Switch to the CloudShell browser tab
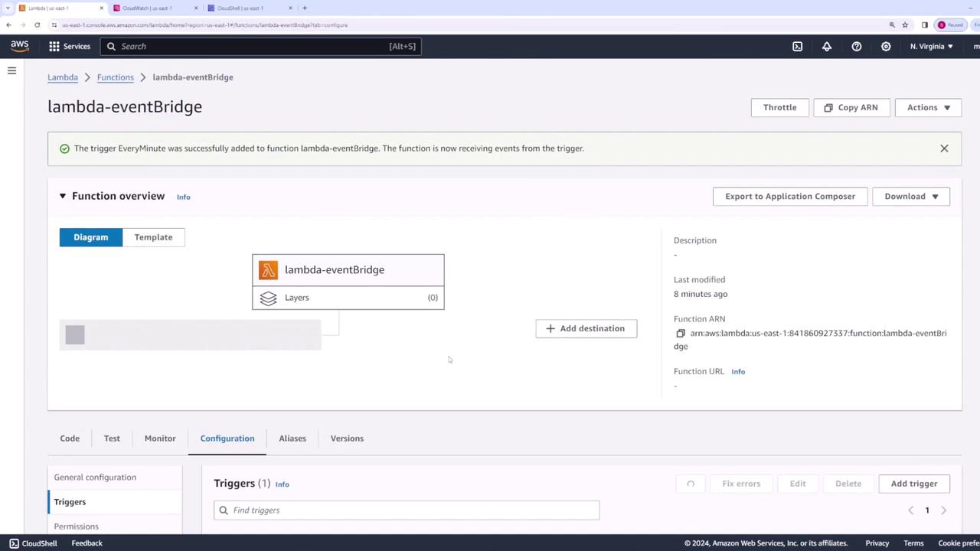The image size is (980, 551). tap(249, 8)
